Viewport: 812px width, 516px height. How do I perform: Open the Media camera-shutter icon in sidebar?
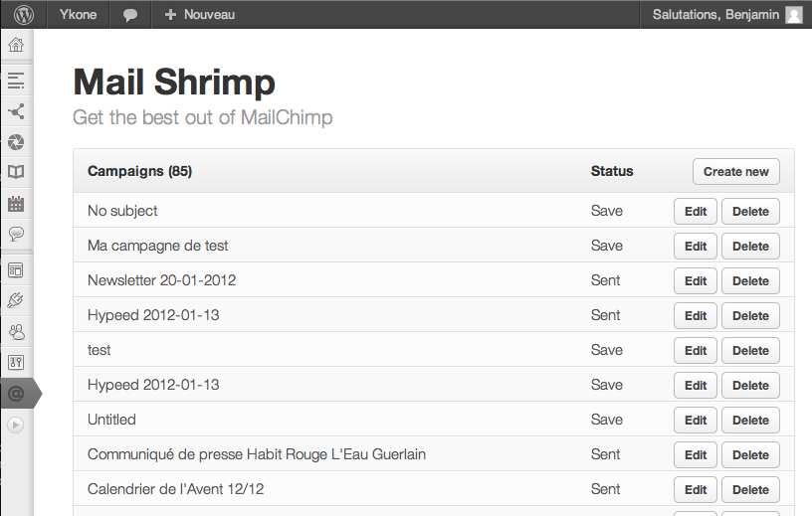tap(16, 142)
